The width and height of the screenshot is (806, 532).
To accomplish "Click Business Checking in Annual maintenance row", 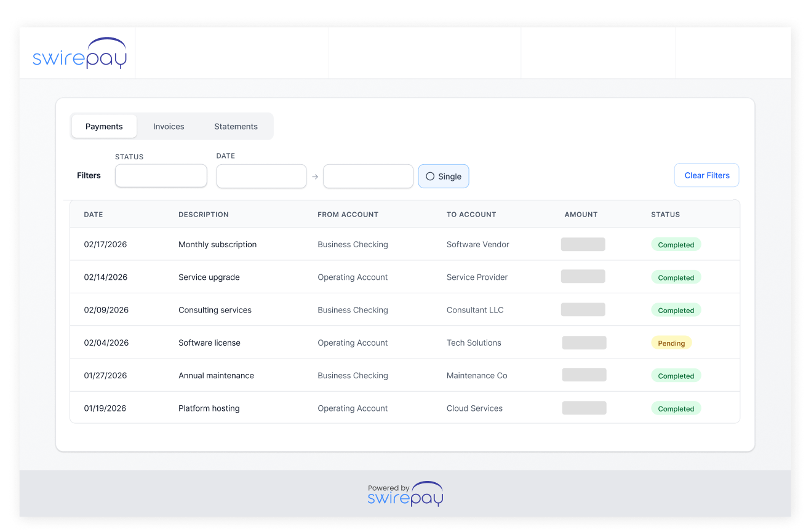I will [353, 376].
